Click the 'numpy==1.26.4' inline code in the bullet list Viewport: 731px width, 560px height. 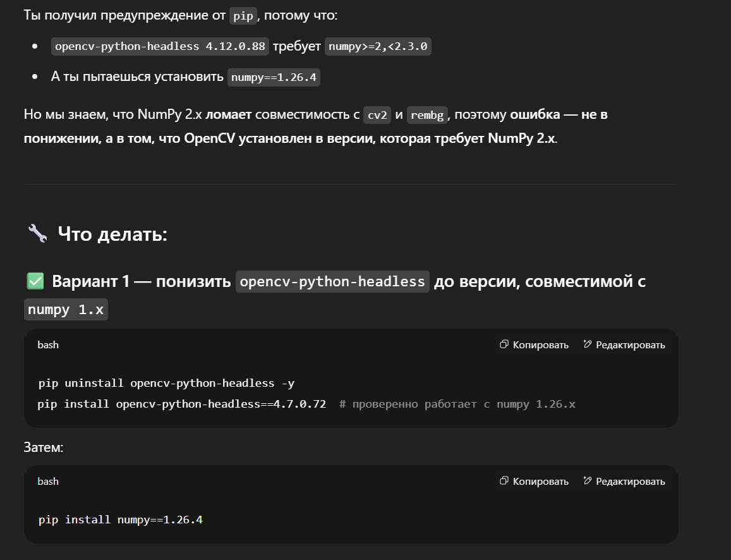pyautogui.click(x=274, y=77)
